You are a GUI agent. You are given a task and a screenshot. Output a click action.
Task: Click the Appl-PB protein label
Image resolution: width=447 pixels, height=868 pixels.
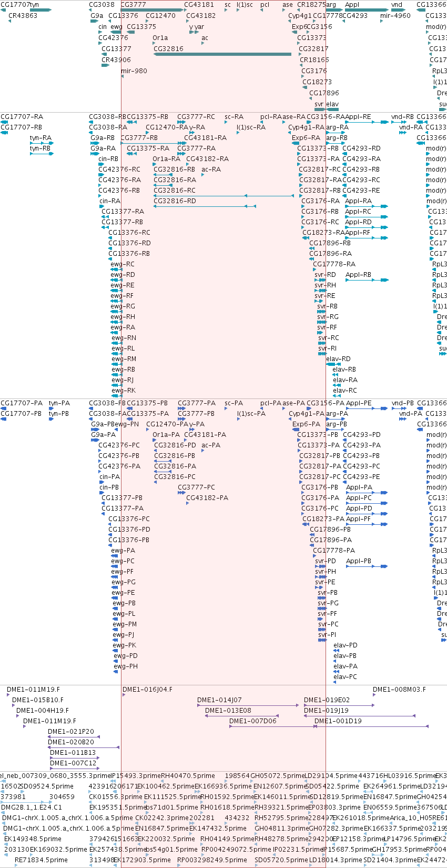pos(359,561)
